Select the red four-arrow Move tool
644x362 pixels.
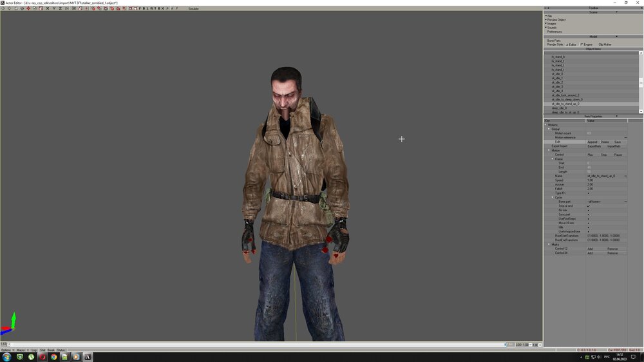tap(28, 8)
